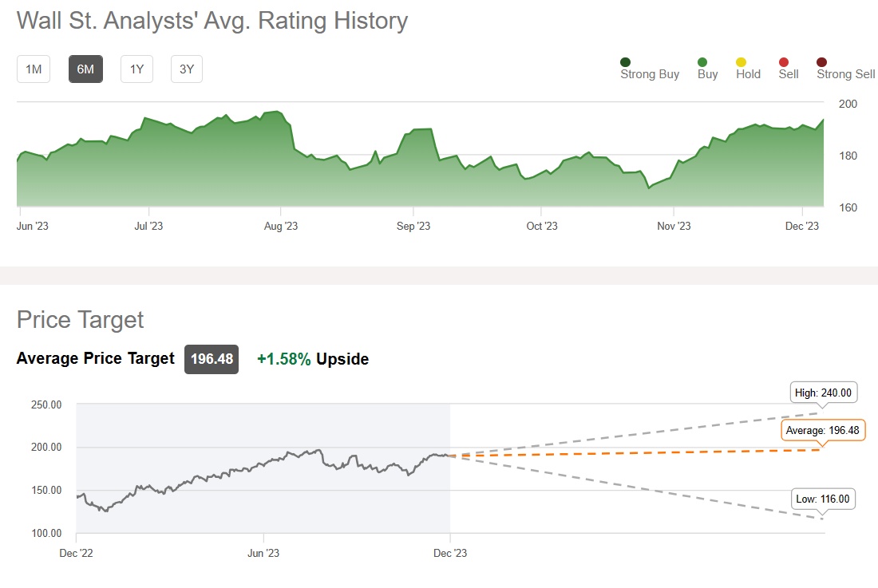Image resolution: width=878 pixels, height=588 pixels.
Task: Click the Aug '23 rating chart marker
Action: click(x=281, y=227)
